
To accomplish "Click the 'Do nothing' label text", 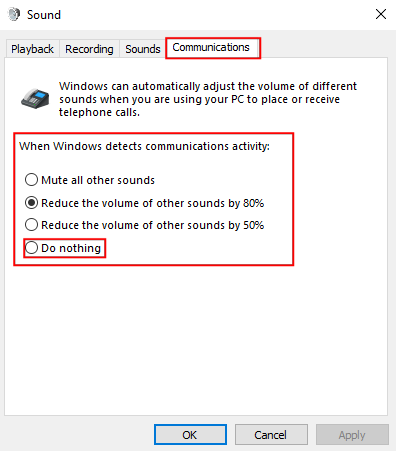I will pyautogui.click(x=71, y=248).
